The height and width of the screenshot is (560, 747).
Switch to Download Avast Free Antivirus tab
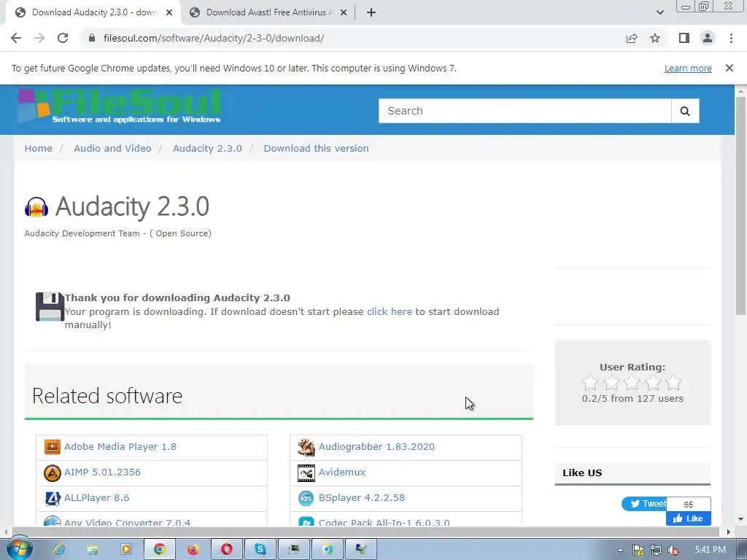(x=268, y=12)
